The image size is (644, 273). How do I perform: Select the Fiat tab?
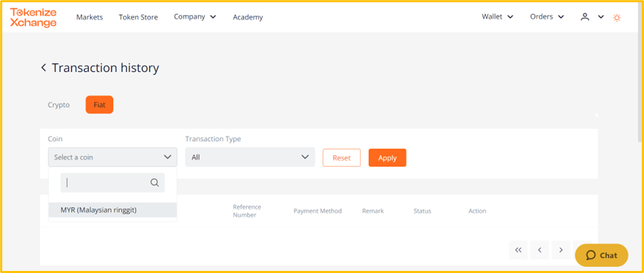point(99,105)
